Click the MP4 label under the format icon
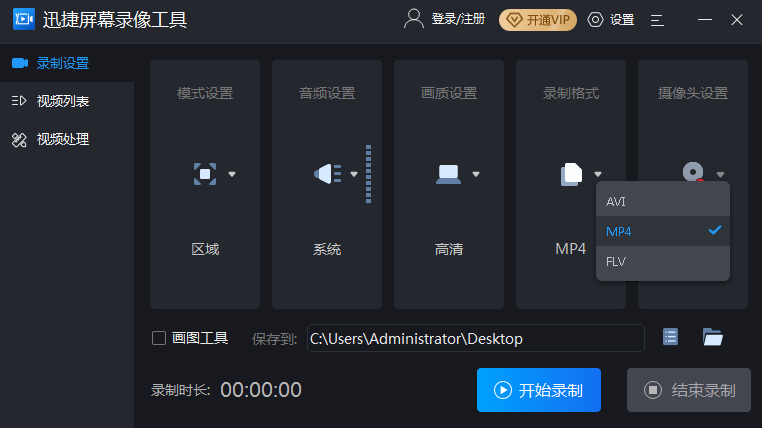The height and width of the screenshot is (428, 762). pyautogui.click(x=571, y=249)
